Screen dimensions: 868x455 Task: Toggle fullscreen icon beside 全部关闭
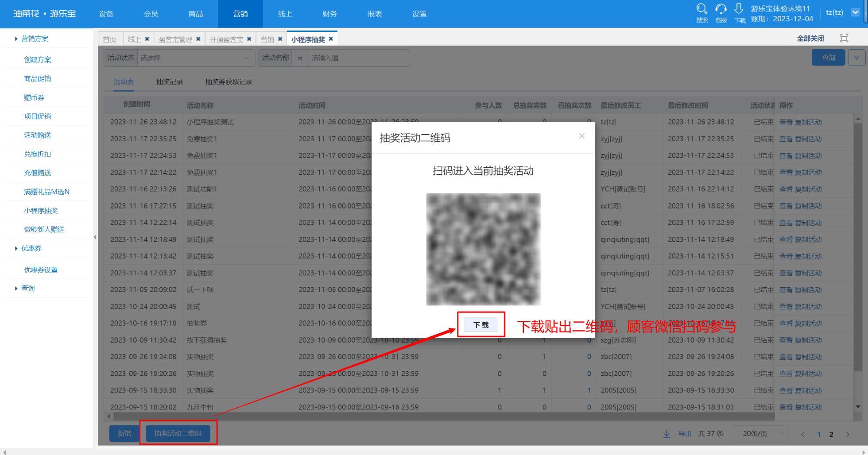pyautogui.click(x=844, y=39)
